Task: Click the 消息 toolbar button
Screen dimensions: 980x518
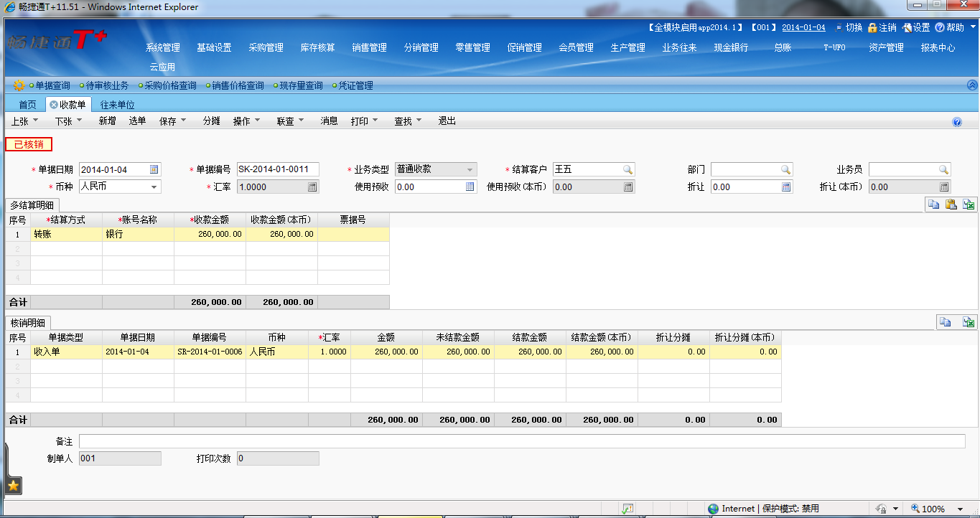Action: [x=329, y=121]
